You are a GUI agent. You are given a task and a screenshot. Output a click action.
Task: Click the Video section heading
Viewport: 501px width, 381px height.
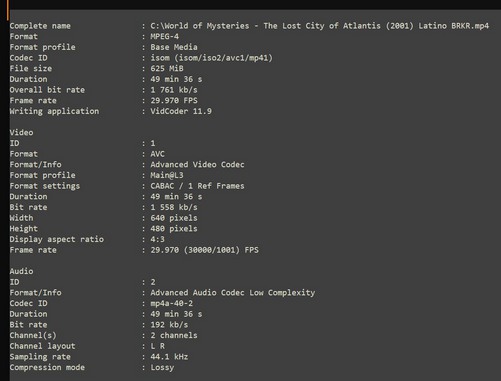21,133
